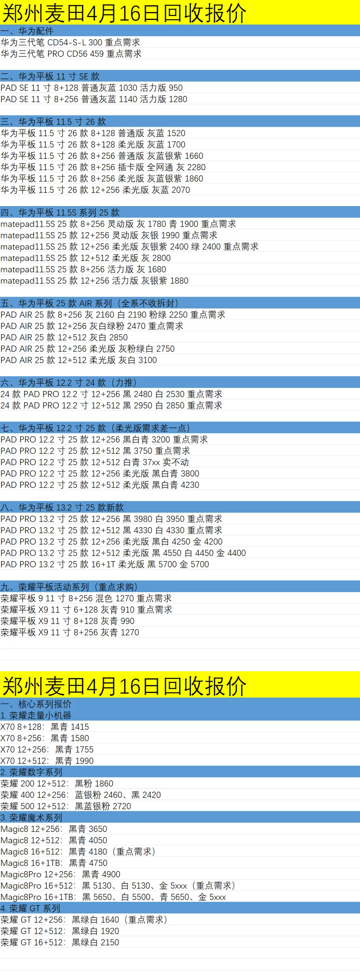Select the top yellow title '郑州麦田4月16日回收报价'
360x980 pixels.
180,13
